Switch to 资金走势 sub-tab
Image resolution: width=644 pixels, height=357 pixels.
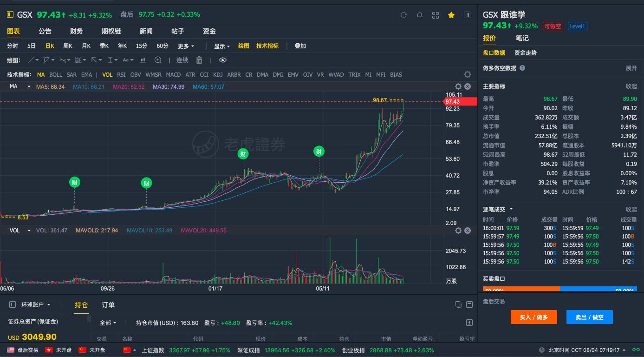click(x=526, y=53)
